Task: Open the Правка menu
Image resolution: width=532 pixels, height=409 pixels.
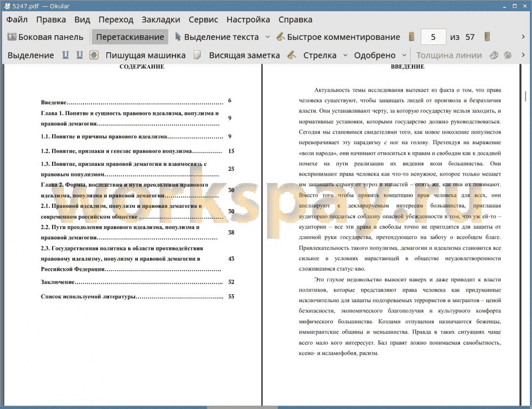Action: (51, 20)
